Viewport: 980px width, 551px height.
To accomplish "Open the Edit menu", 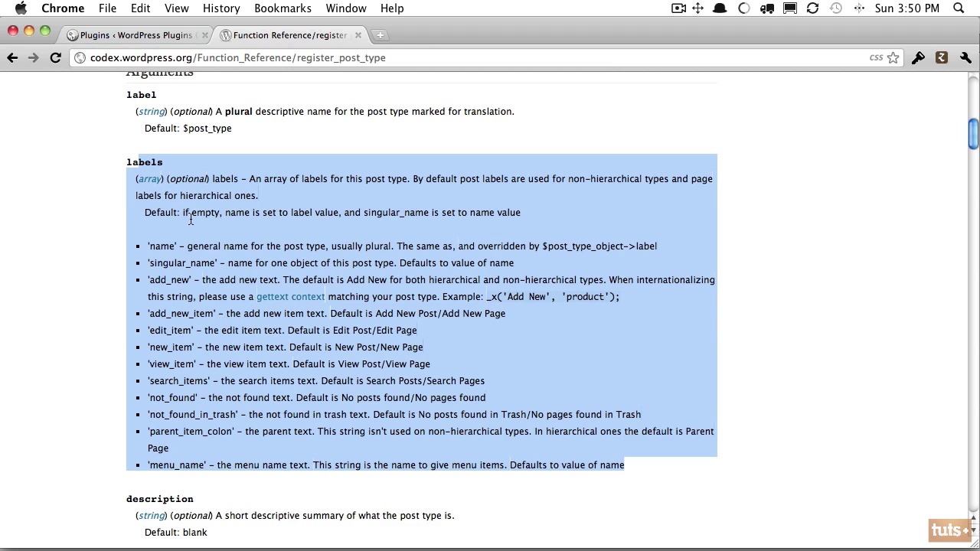I will tap(140, 8).
